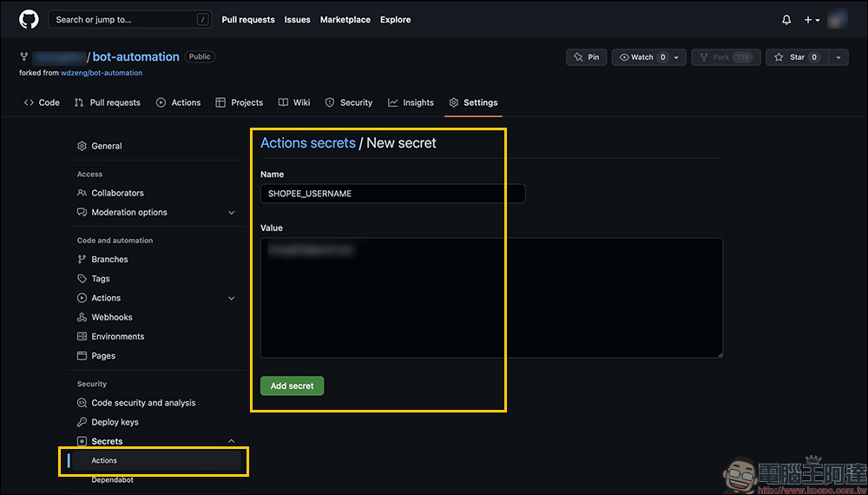Viewport: 868px width, 495px height.
Task: Select General settings with gear icon
Action: [x=106, y=146]
